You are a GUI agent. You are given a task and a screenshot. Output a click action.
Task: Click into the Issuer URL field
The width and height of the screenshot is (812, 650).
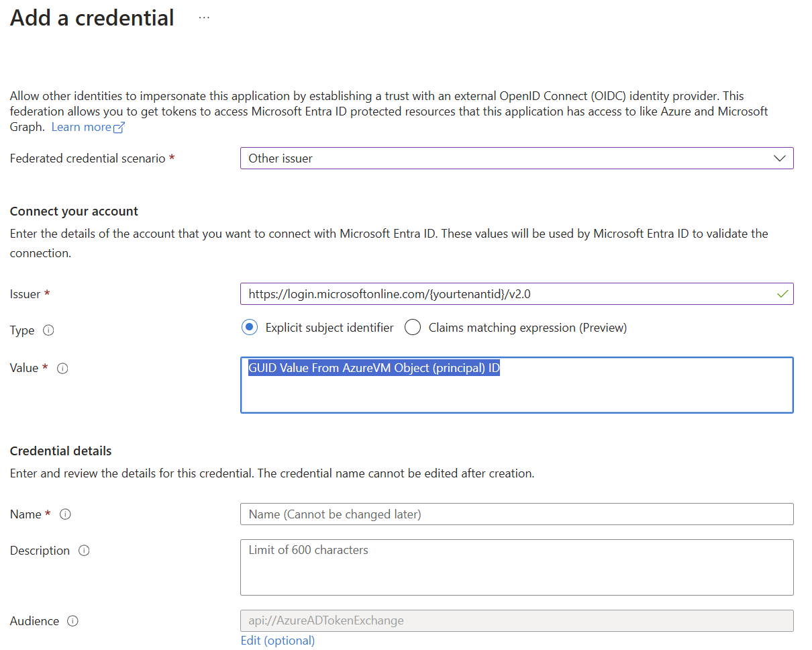coord(517,293)
